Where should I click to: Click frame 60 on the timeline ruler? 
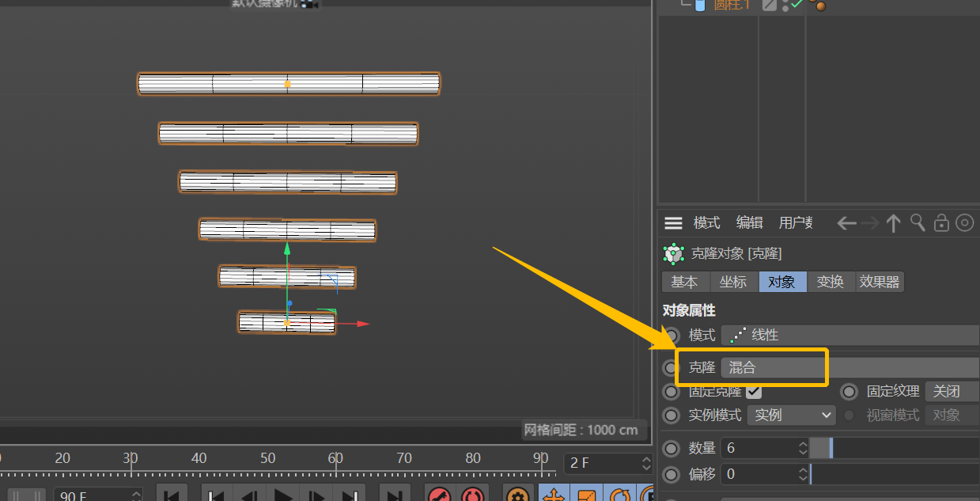[336, 458]
